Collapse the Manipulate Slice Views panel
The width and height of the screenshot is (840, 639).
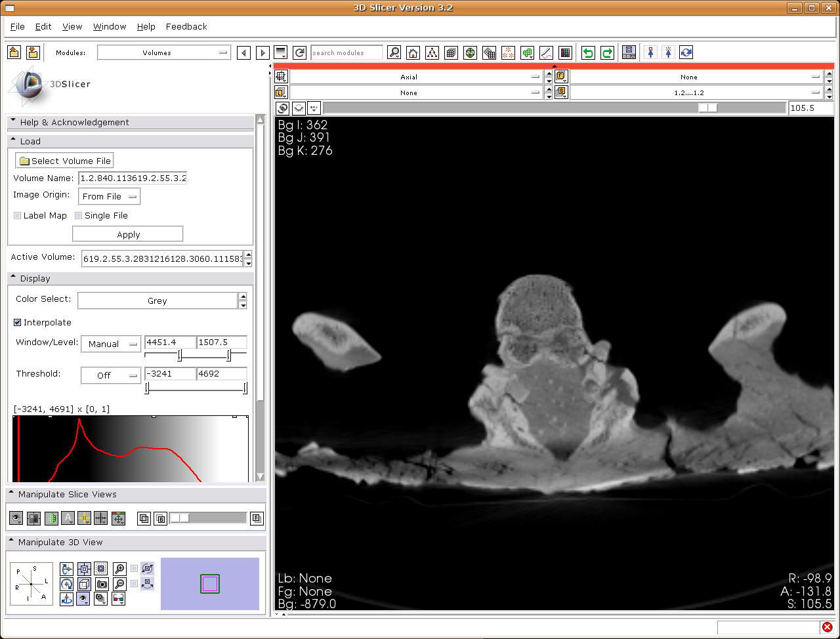click(136, 494)
